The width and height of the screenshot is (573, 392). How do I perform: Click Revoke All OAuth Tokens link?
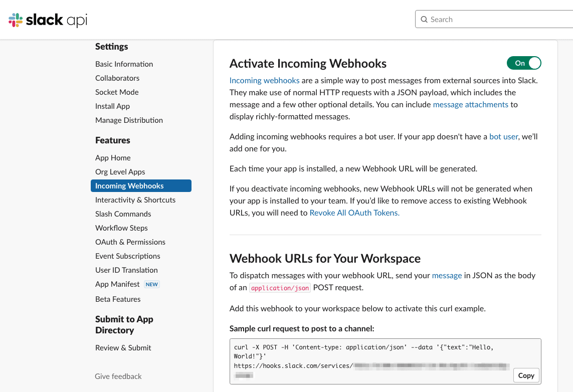[354, 213]
